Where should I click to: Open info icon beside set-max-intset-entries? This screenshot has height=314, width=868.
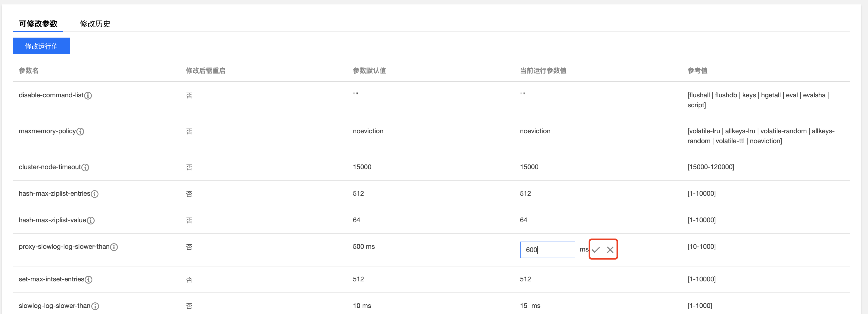pyautogui.click(x=89, y=280)
